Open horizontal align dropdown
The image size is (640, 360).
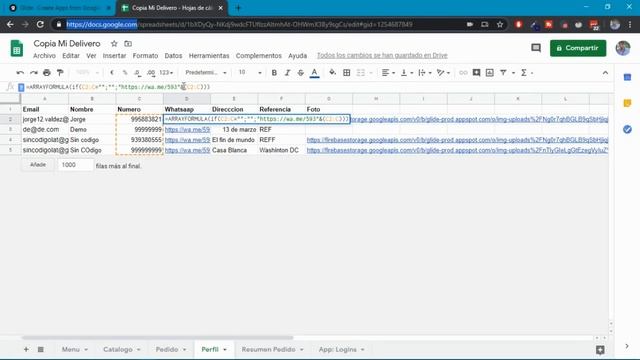(388, 73)
